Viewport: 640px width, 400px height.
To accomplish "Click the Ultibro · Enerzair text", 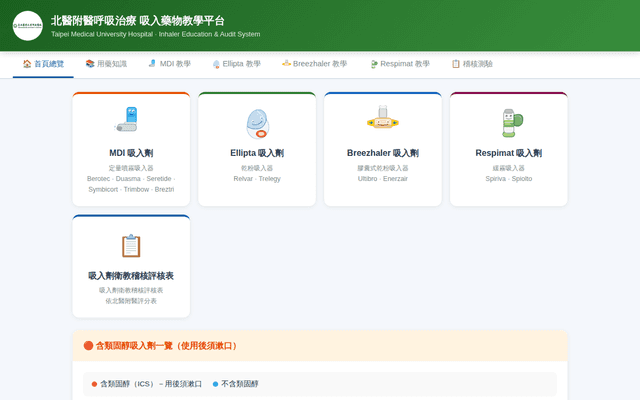I will [x=383, y=179].
